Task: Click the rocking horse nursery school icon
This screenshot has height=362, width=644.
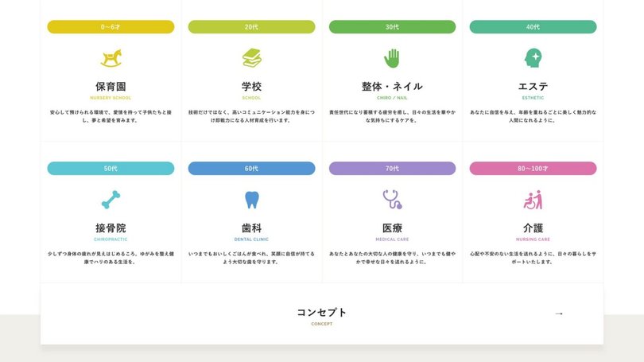Action: pos(111,58)
